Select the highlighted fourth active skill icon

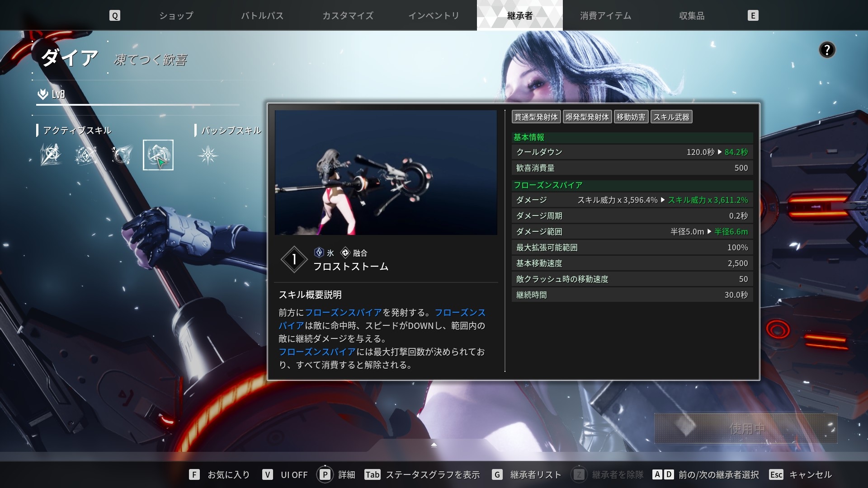coord(158,155)
